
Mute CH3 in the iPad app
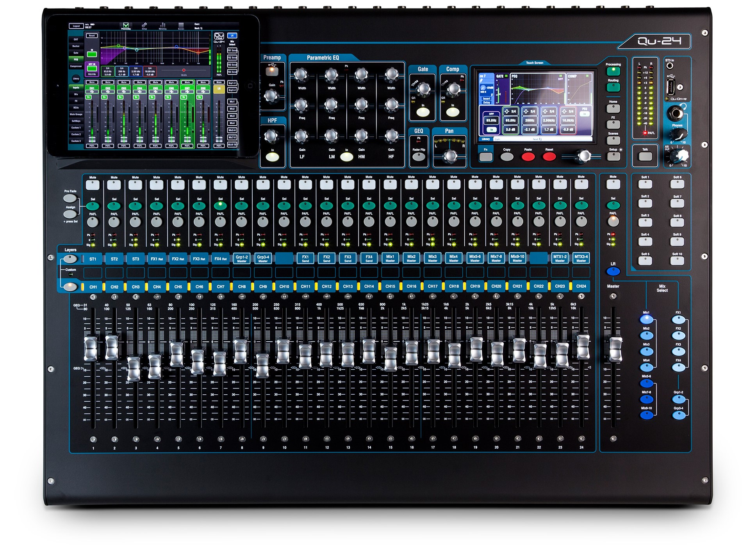(x=124, y=82)
